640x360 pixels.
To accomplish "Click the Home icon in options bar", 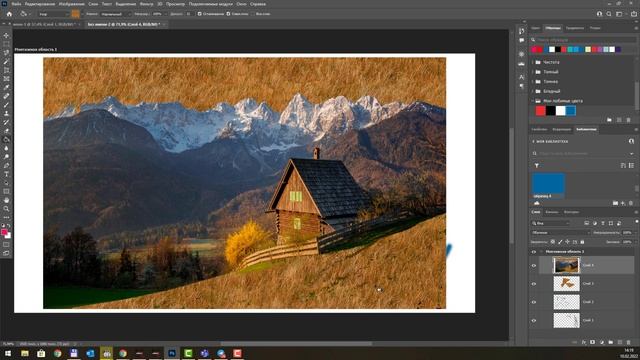I will (x=9, y=14).
